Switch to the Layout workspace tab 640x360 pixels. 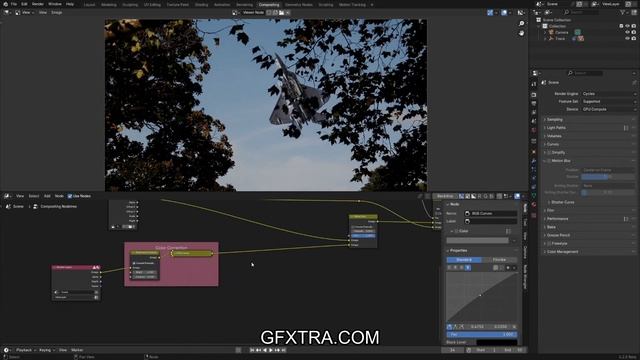(89, 4)
